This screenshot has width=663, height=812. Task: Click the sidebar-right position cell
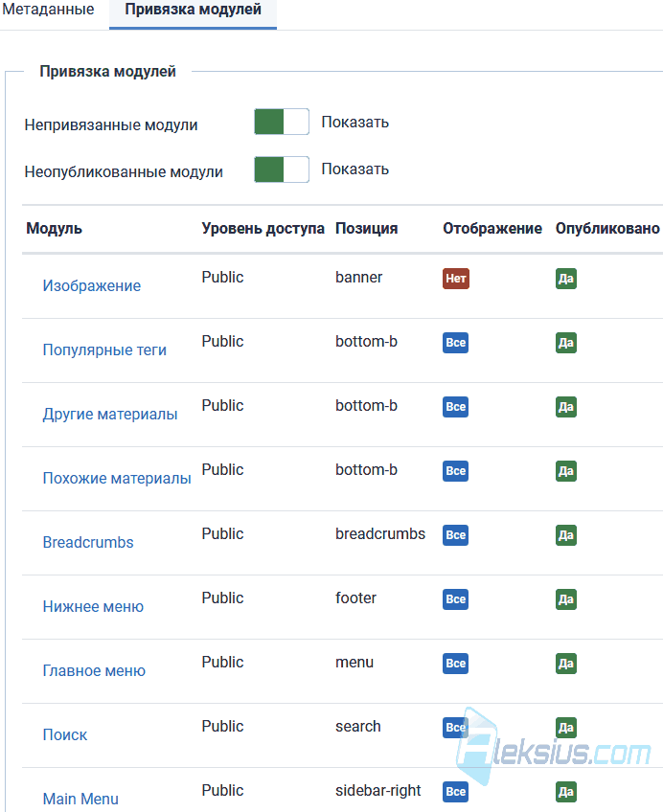point(378,791)
